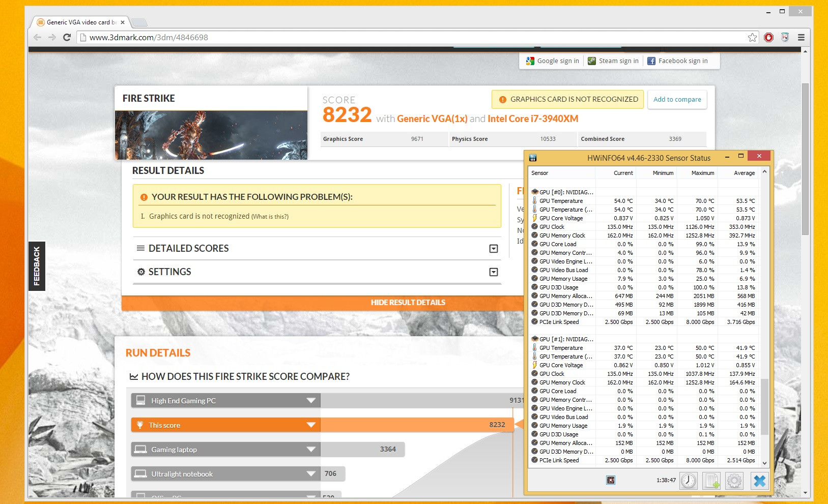Expand Ultralight notebook dropdown
Screen dimensions: 828x504
[311, 474]
